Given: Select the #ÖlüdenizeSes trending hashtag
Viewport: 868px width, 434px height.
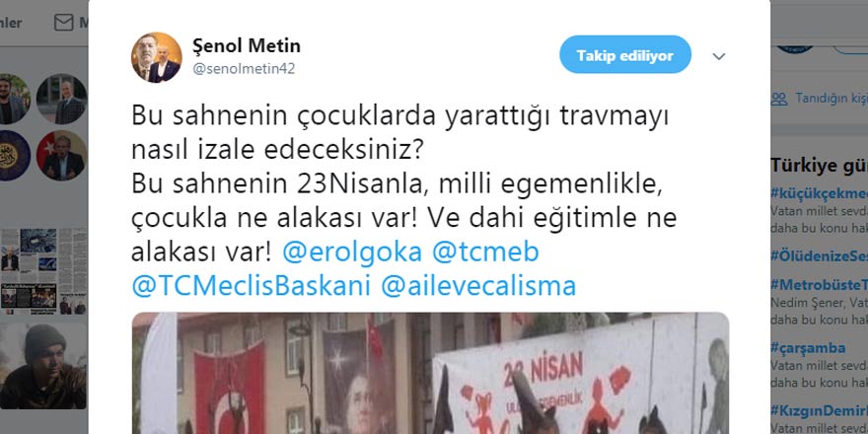Looking at the screenshot, I should (820, 255).
